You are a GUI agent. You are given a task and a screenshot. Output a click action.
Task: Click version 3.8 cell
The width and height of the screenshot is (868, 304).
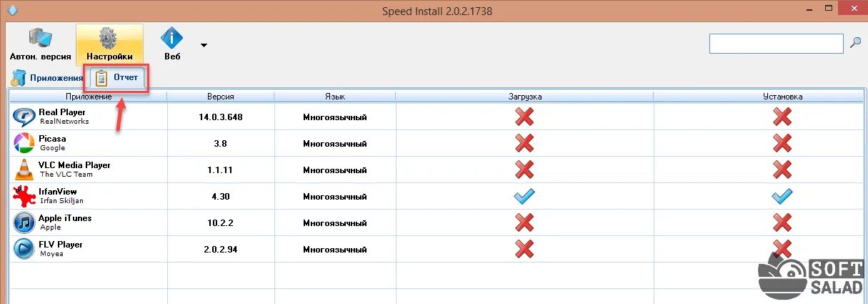221,143
